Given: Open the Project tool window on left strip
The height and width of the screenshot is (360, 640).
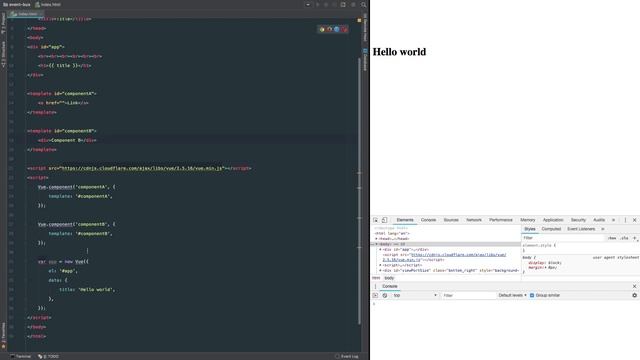Looking at the screenshot, I should [3, 23].
